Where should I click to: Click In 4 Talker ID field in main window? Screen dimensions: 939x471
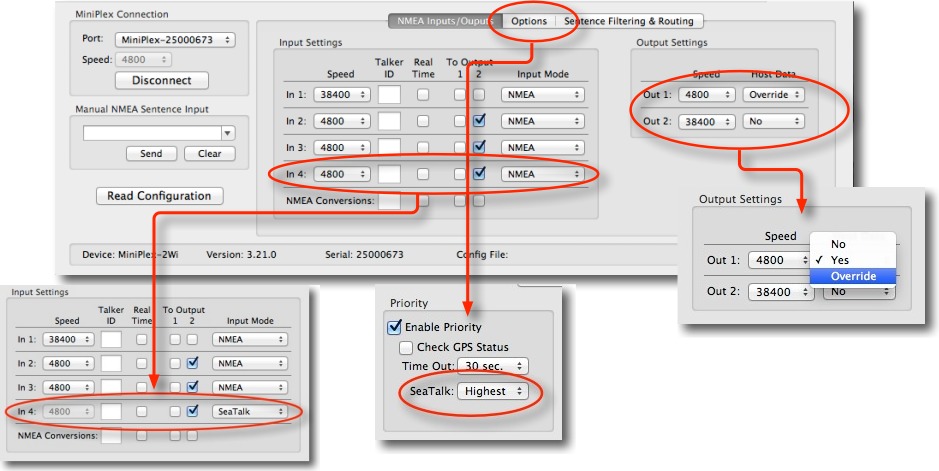(x=389, y=174)
